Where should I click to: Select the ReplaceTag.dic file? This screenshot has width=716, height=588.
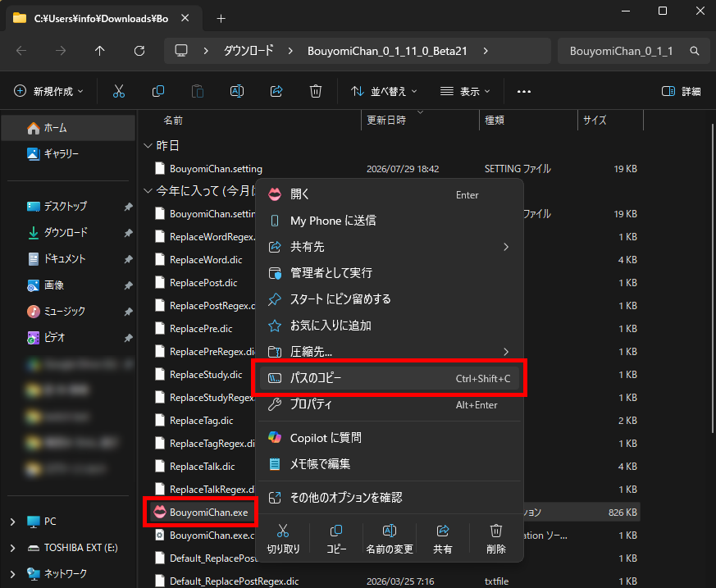coord(201,421)
